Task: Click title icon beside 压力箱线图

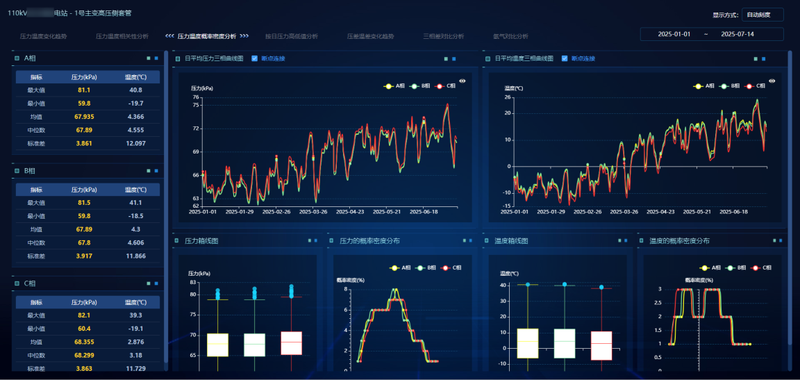Action: 178,240
